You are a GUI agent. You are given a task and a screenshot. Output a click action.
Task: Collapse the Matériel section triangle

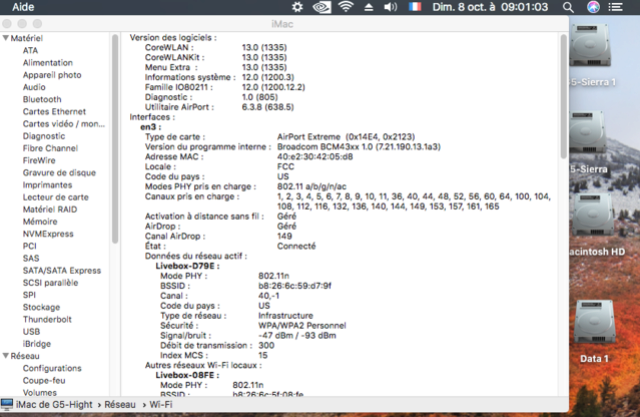pyautogui.click(x=5, y=38)
